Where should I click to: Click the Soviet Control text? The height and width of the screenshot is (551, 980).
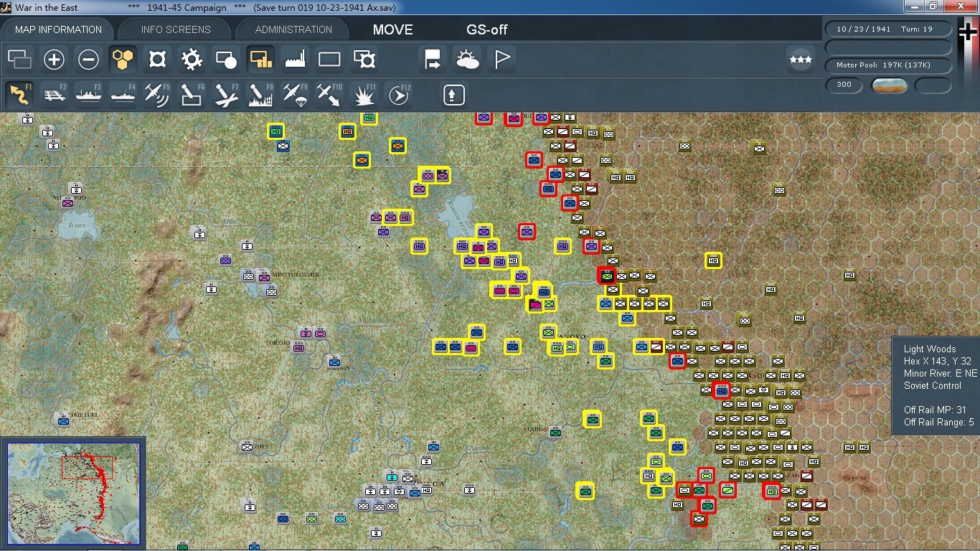pyautogui.click(x=933, y=386)
